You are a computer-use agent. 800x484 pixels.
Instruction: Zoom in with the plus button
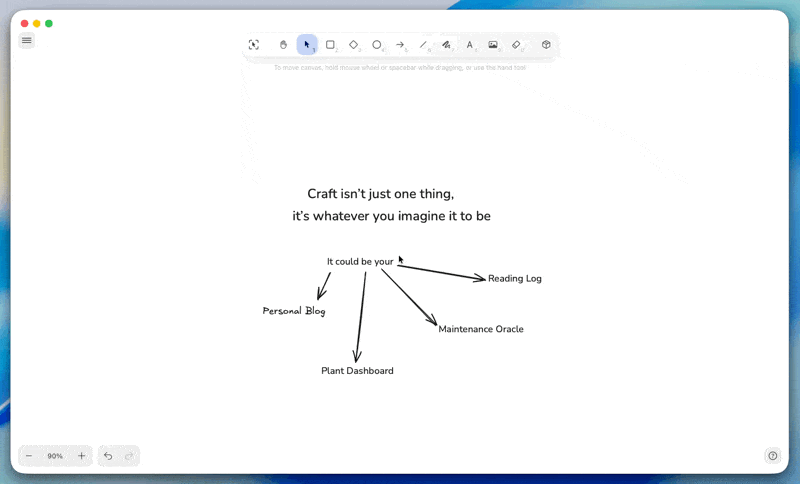click(x=81, y=456)
